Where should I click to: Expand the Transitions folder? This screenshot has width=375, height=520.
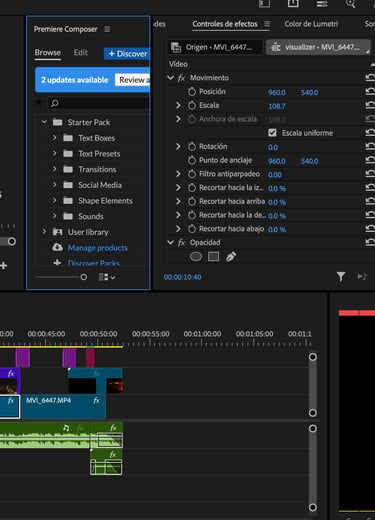point(54,169)
